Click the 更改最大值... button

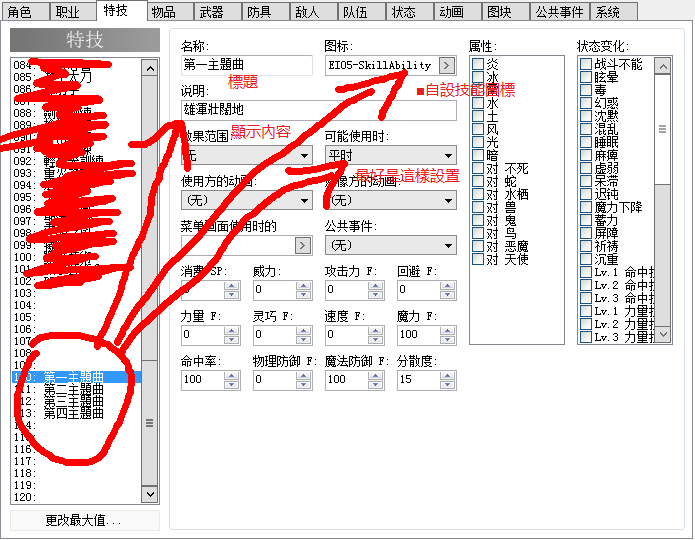(x=85, y=520)
